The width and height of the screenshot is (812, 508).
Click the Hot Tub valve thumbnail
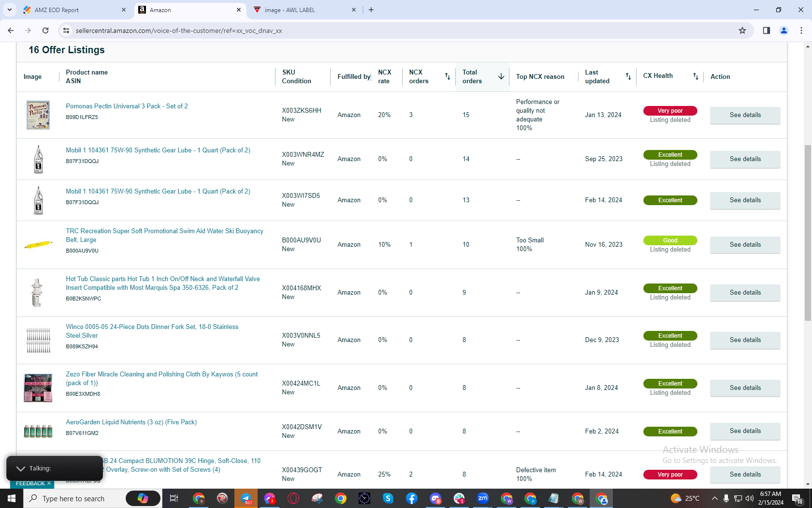pyautogui.click(x=37, y=293)
